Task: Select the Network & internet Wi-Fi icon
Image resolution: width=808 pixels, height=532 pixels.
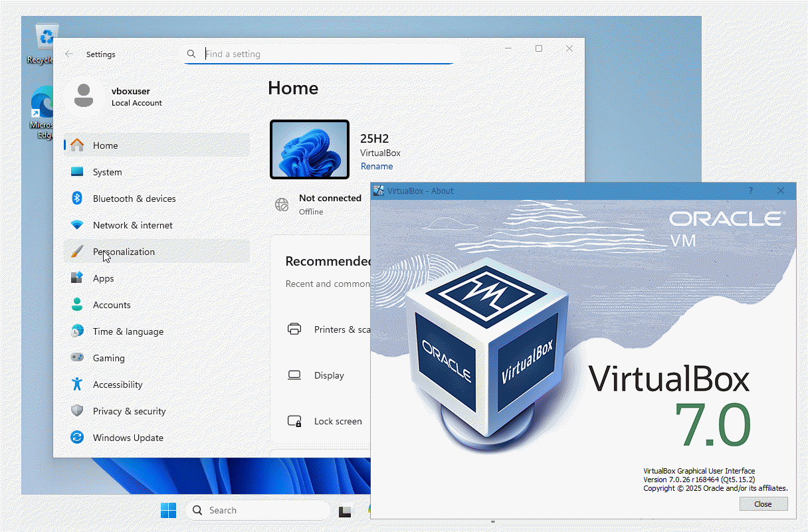Action: (x=77, y=225)
